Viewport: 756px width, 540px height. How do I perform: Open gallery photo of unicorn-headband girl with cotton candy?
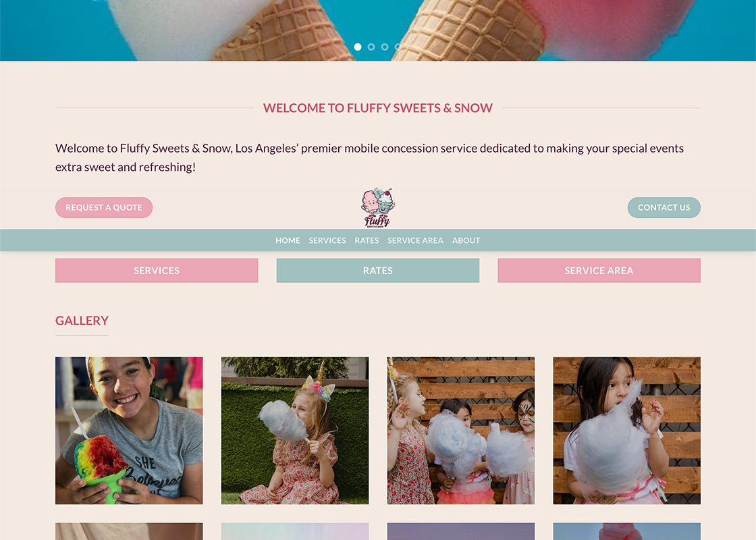pyautogui.click(x=295, y=431)
